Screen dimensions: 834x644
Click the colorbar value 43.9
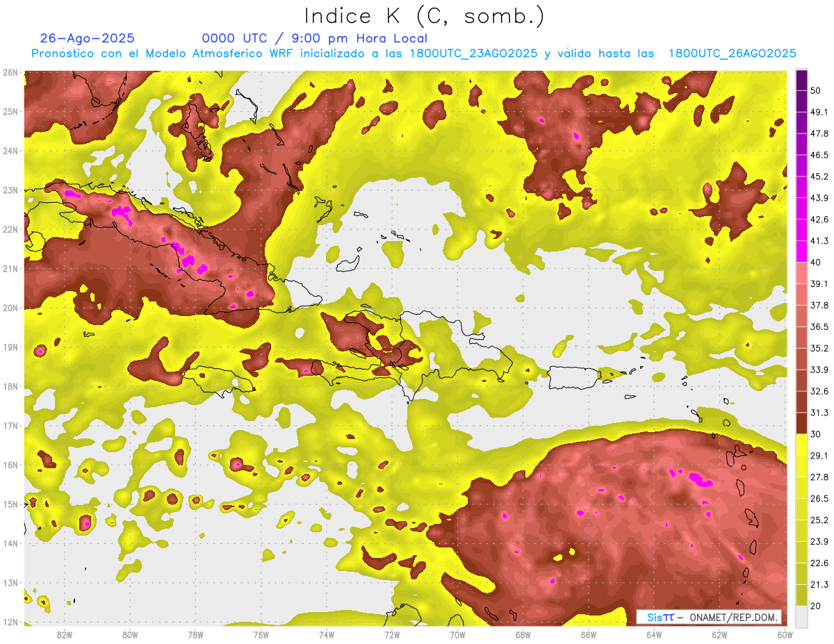pos(819,198)
